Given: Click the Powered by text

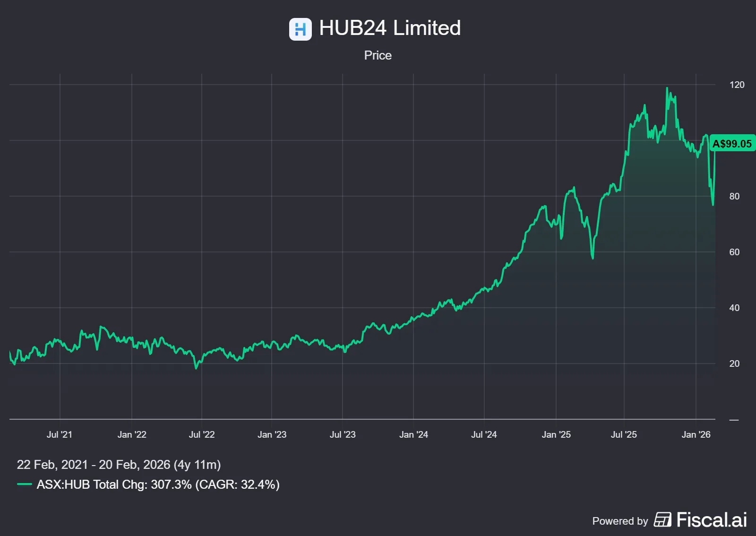Looking at the screenshot, I should pyautogui.click(x=620, y=521).
